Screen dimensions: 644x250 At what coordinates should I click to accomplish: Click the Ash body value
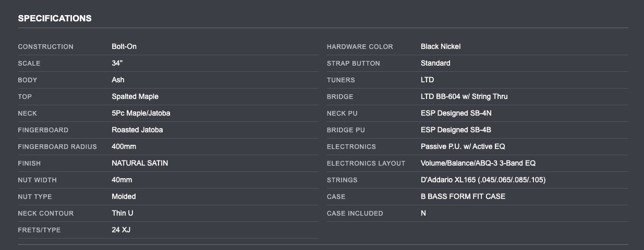click(x=118, y=80)
